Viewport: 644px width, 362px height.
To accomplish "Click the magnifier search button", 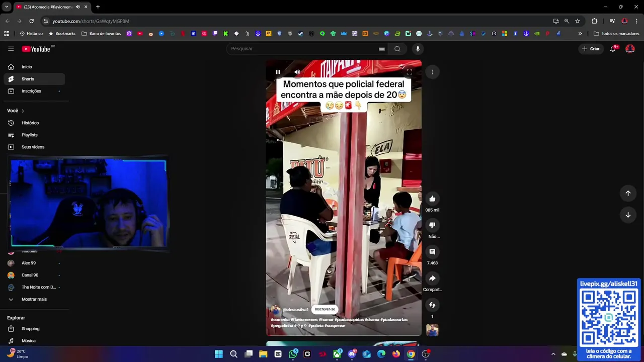I will coord(397,49).
